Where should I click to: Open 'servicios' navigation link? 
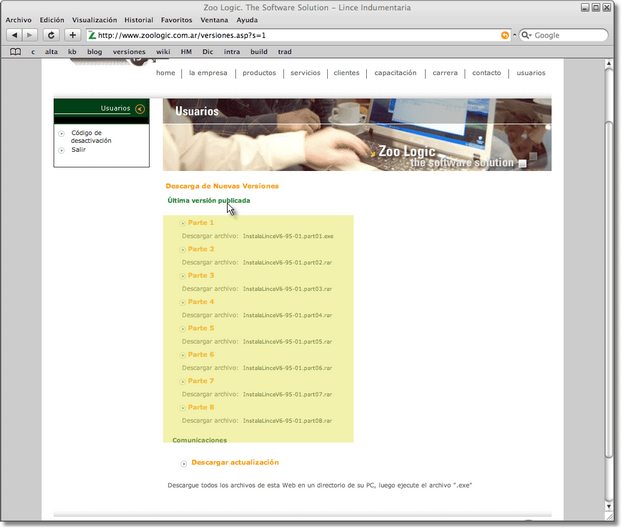click(x=305, y=73)
